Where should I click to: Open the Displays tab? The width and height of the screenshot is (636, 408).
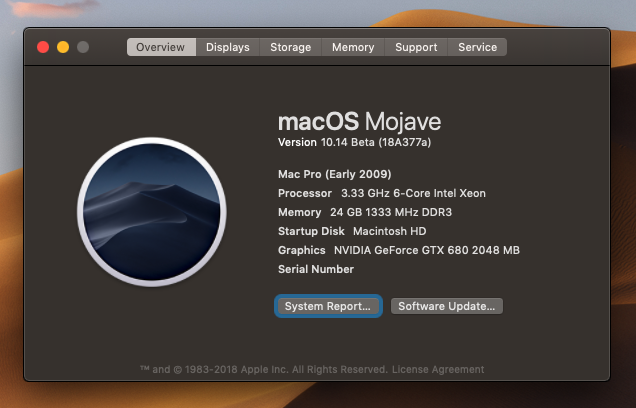click(x=228, y=47)
